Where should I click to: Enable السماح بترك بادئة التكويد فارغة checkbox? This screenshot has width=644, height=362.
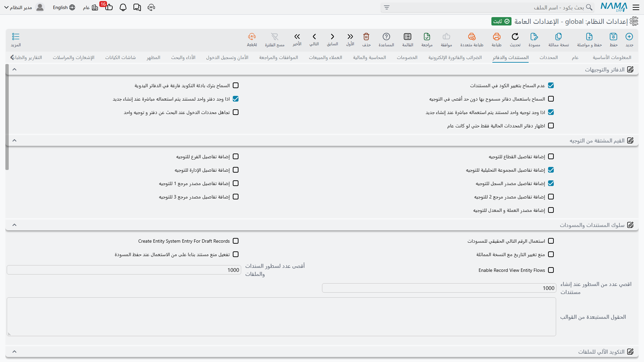point(235,85)
